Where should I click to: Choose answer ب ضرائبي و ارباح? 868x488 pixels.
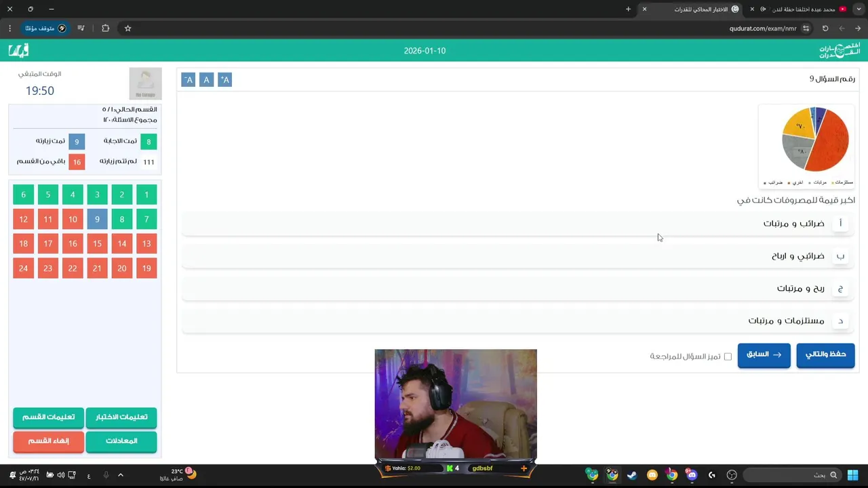(518, 256)
